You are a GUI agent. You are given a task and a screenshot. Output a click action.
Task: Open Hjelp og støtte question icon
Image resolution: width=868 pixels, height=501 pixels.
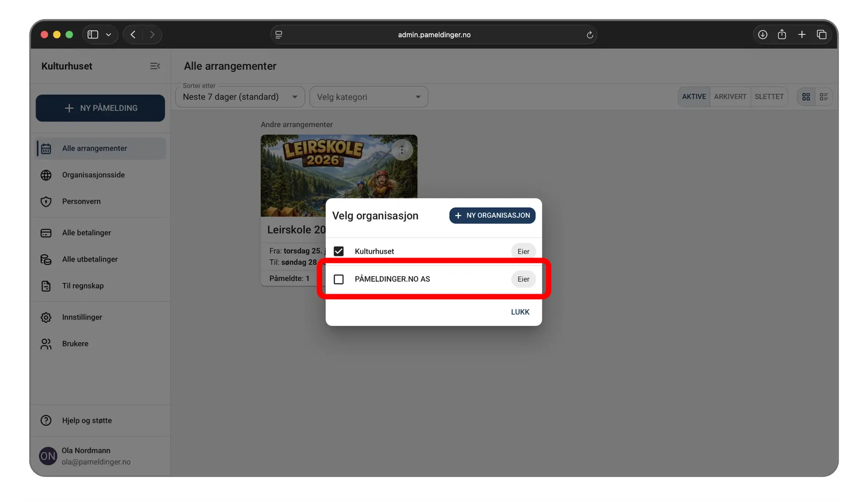(46, 421)
